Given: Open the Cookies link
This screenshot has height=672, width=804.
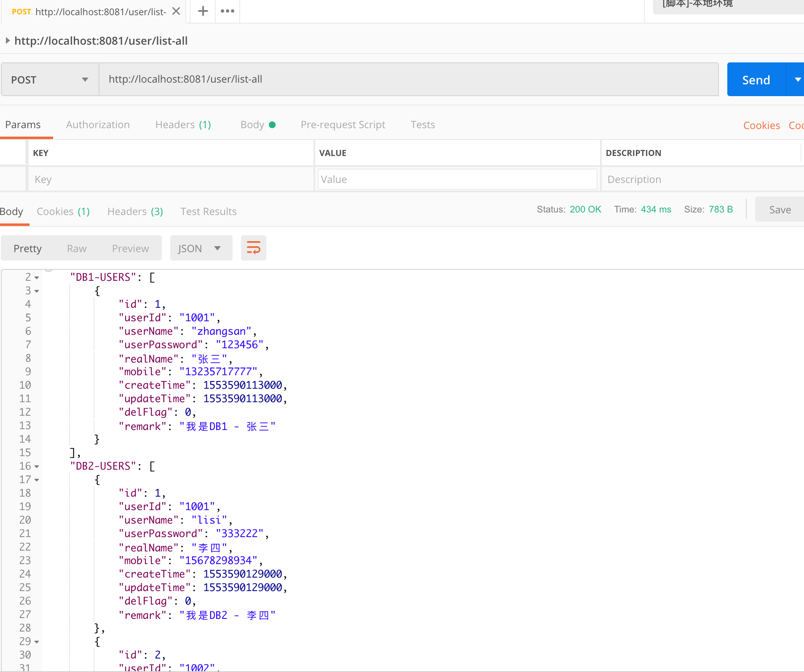Looking at the screenshot, I should (761, 125).
